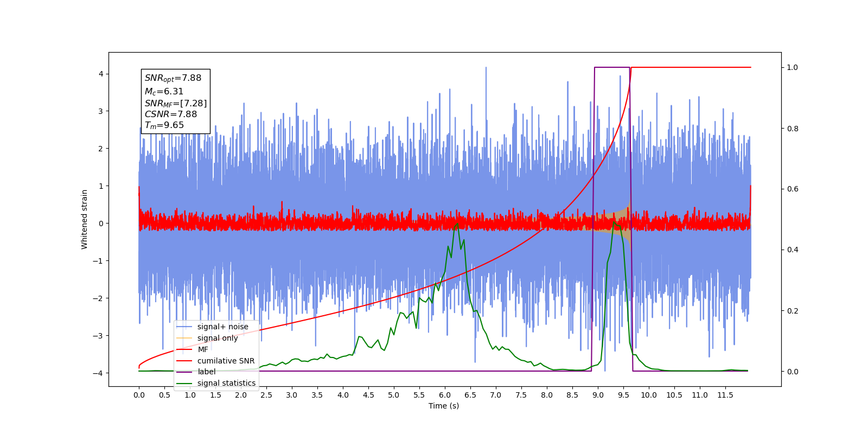Click the 7.0 x-axis tick label

click(x=496, y=395)
